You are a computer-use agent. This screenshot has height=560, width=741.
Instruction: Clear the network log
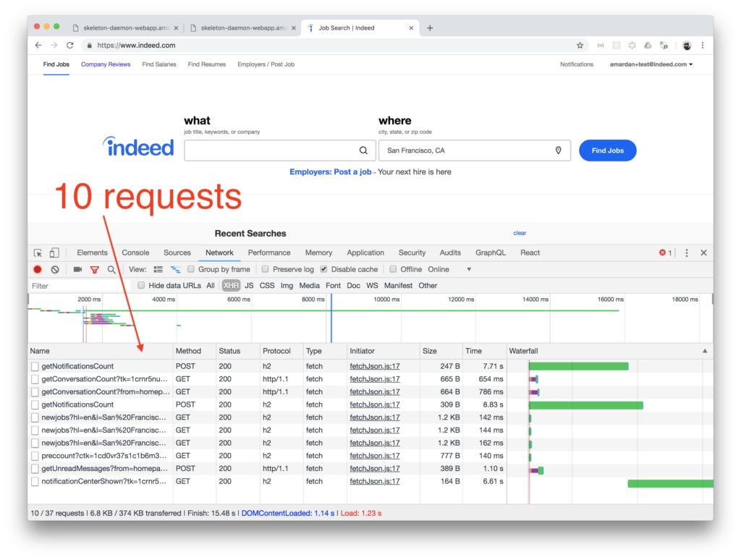tap(55, 269)
